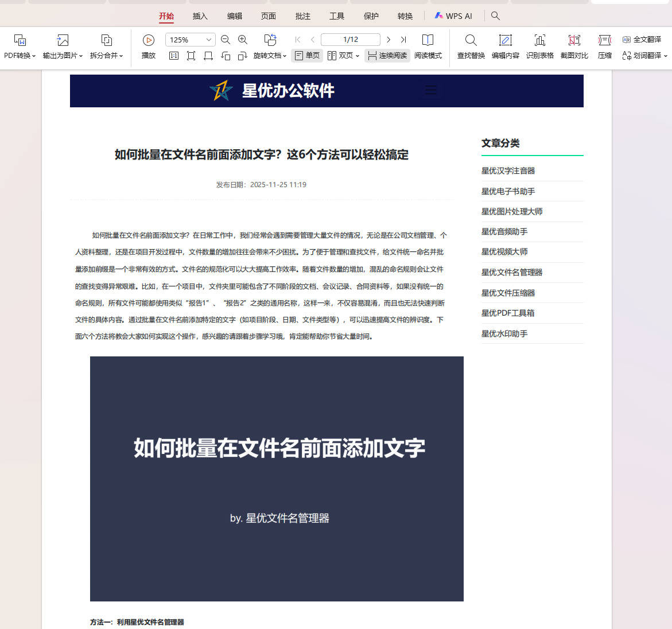Click the 星优办公软件 star logo
This screenshot has width=672, height=629.
tap(221, 91)
